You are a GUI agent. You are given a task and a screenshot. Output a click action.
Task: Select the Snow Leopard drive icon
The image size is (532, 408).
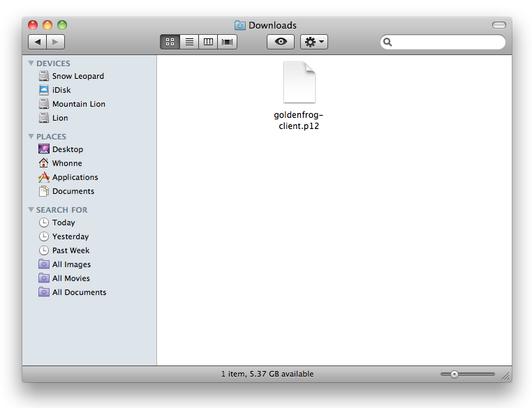(44, 76)
